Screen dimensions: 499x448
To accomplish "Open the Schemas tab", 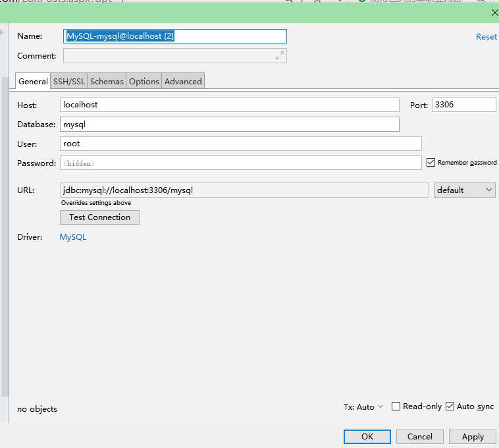I will point(107,81).
